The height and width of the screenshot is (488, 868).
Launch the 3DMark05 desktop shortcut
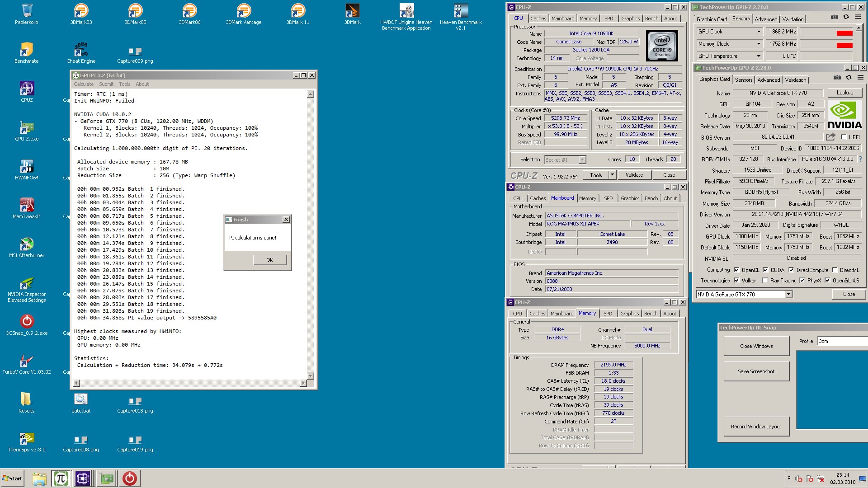pos(135,14)
